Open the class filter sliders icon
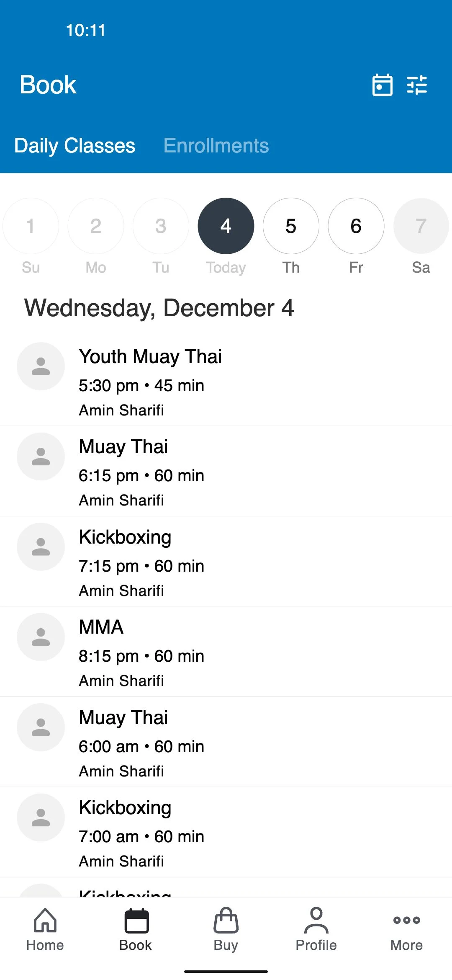The height and width of the screenshot is (980, 452). 417,85
